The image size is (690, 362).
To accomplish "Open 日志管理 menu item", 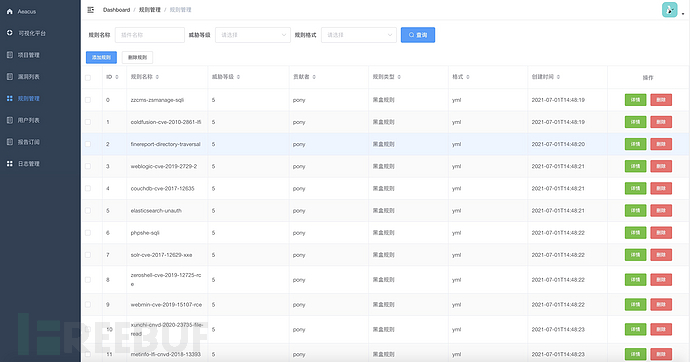I will tap(29, 164).
